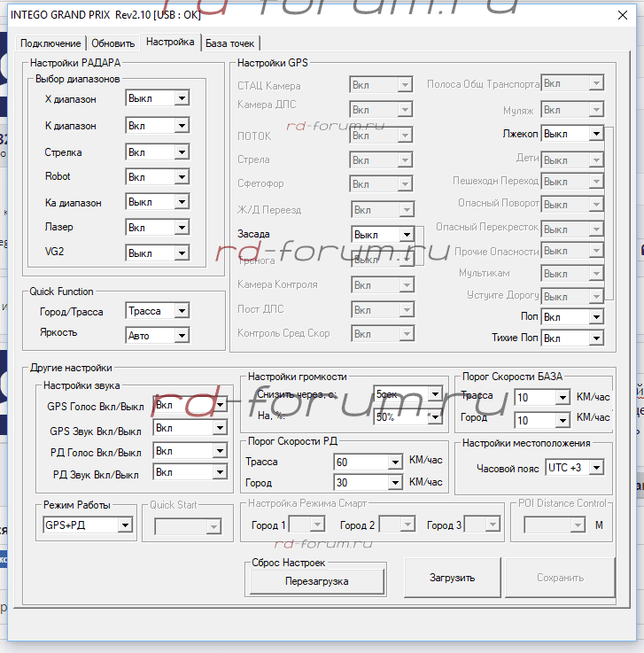Click the Перезагрузка reset button
This screenshot has height=653, width=644.
pyautogui.click(x=316, y=581)
